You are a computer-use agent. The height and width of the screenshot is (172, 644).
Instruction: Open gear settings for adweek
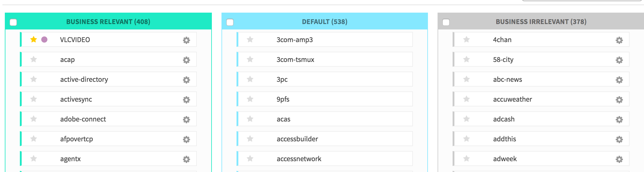619,159
